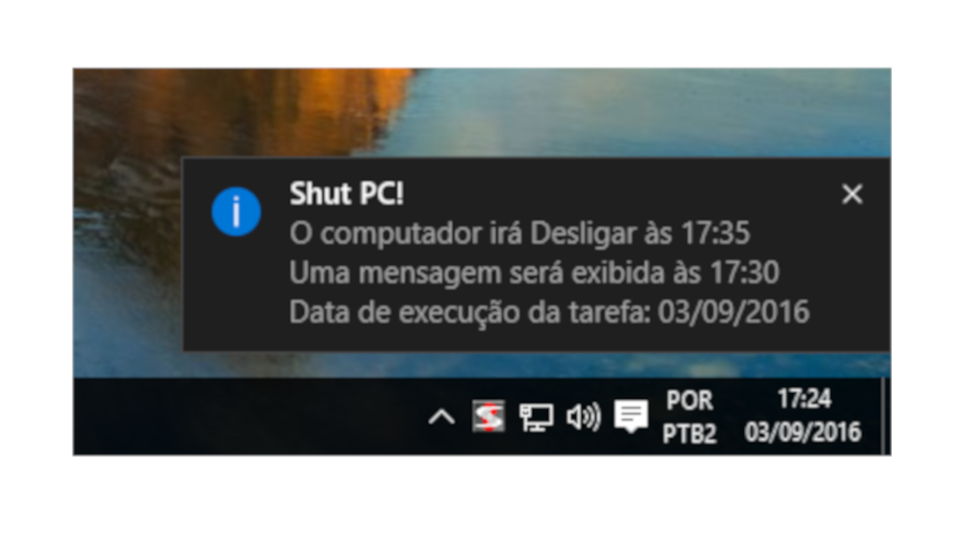Click the blue sky wallpaper above notification
964x542 pixels.
pyautogui.click(x=646, y=111)
